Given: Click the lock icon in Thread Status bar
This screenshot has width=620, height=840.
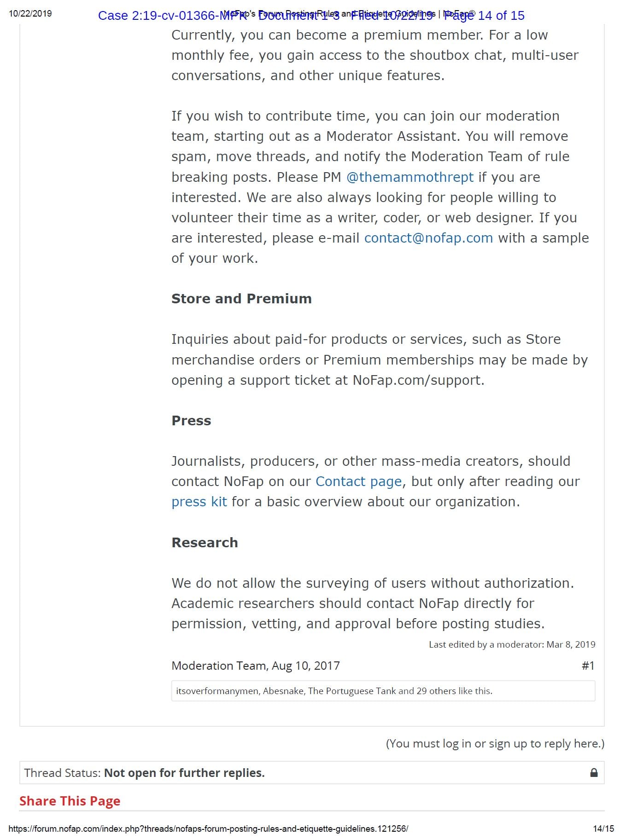Looking at the screenshot, I should click(x=594, y=772).
